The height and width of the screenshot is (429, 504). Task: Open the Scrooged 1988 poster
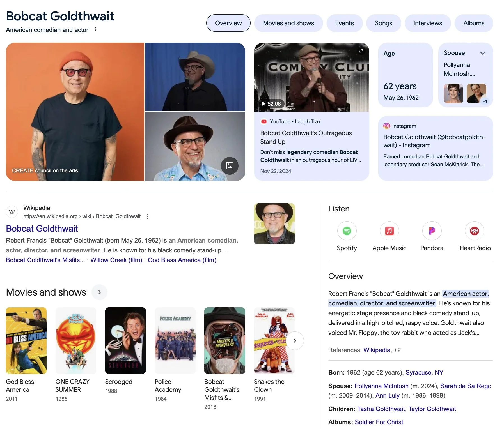pos(125,340)
